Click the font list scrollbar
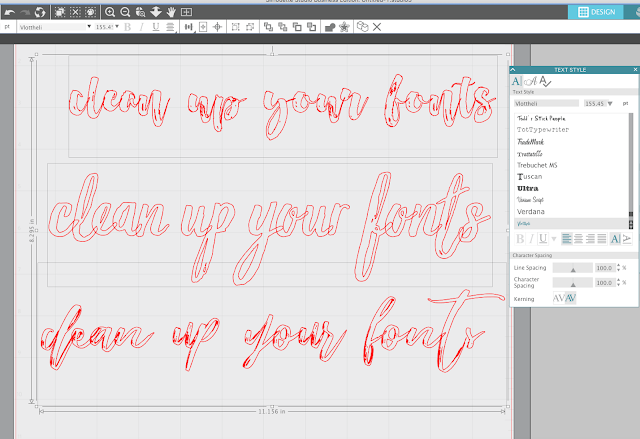This screenshot has width=640, height=439. (x=631, y=171)
